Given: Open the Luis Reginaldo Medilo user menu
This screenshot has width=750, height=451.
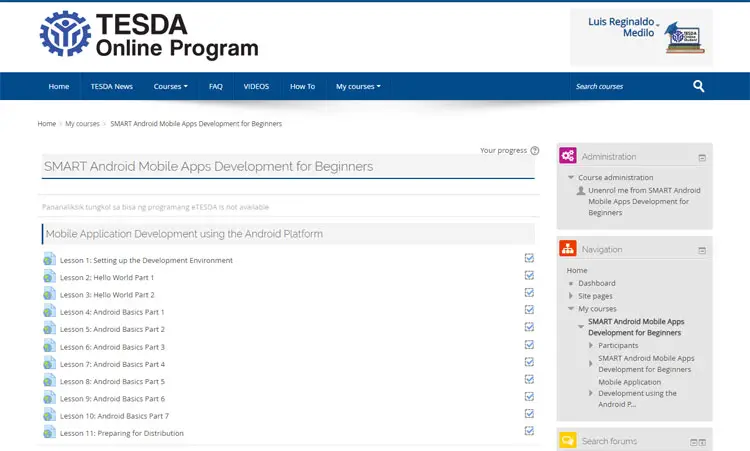Looking at the screenshot, I should pos(623,27).
